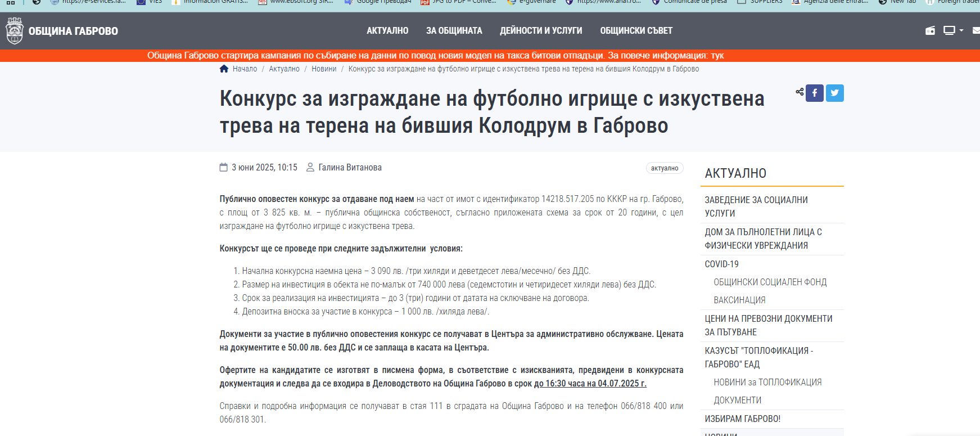
Task: Open ИЗБИРАМ ГАБРОВО! sidebar link
Action: (743, 419)
